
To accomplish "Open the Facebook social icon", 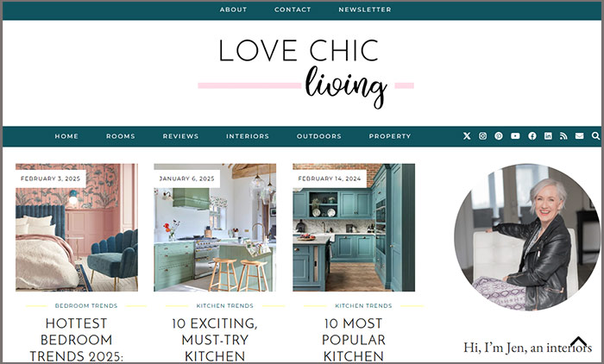I will [532, 136].
